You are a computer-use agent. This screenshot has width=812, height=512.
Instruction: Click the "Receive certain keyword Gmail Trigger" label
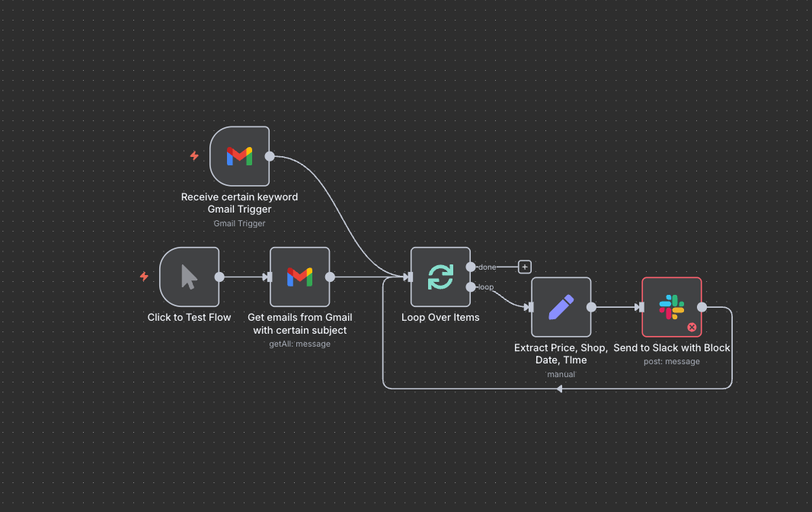[239, 203]
